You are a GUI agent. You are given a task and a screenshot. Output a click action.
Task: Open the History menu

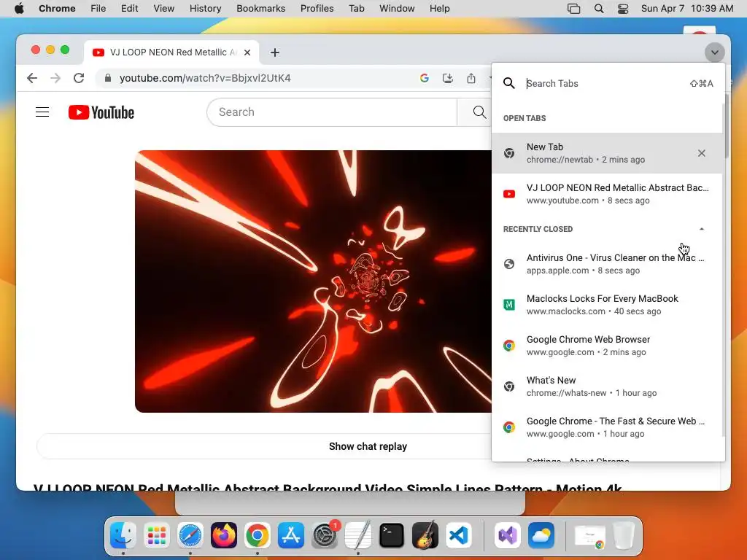click(205, 9)
